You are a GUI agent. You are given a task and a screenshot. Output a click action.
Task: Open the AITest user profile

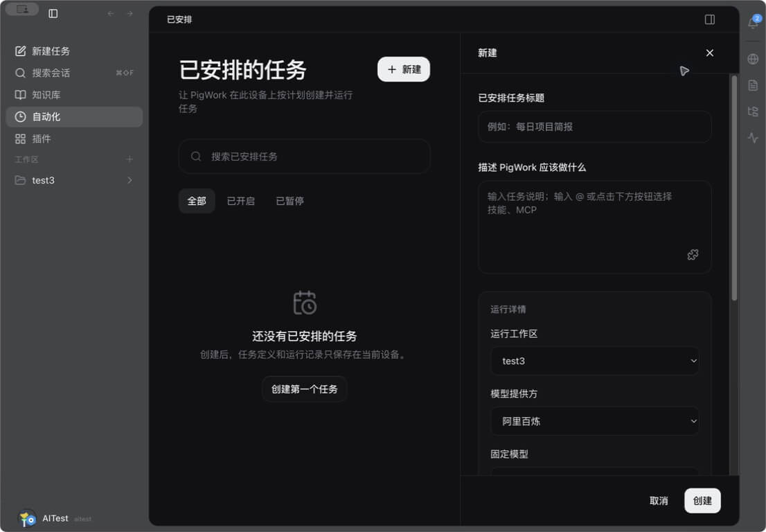(x=54, y=518)
